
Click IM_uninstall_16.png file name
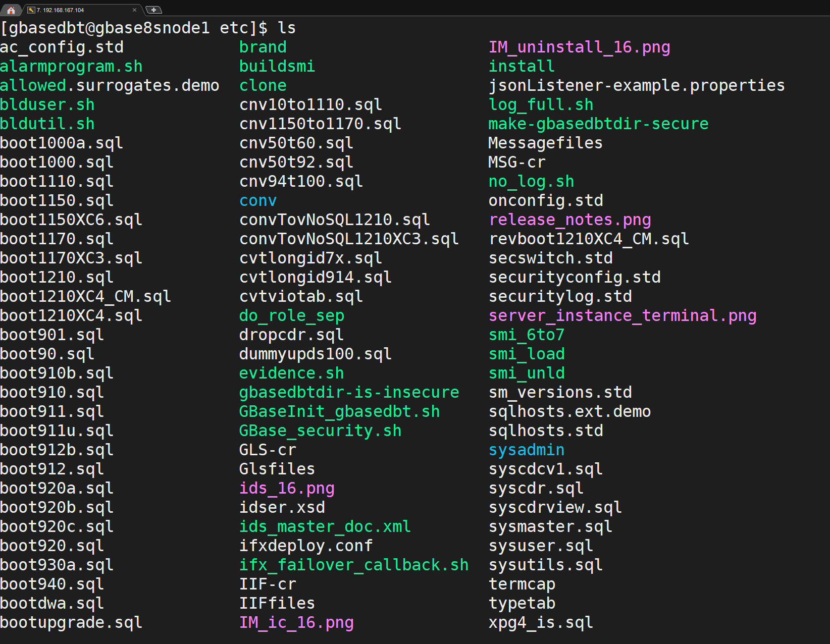click(x=580, y=47)
